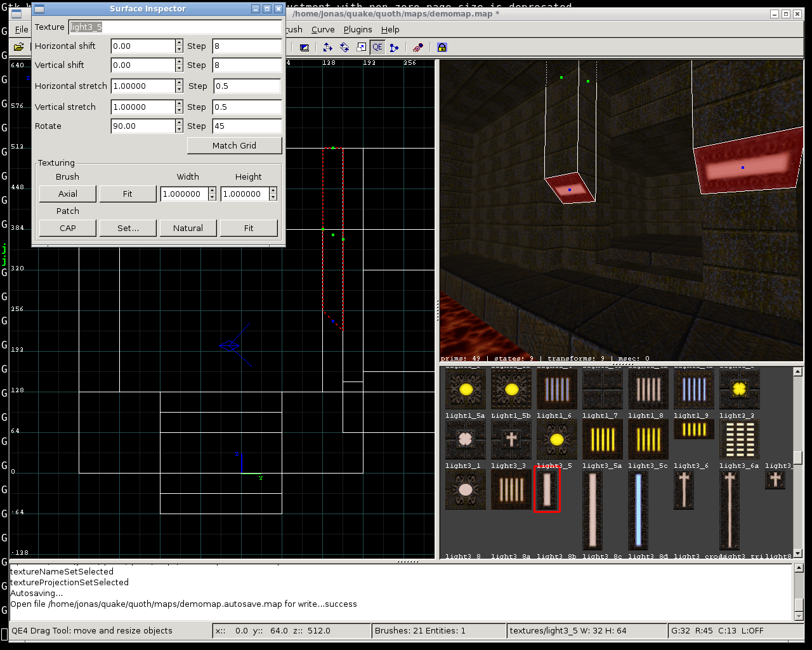Click the Horizontal stretch Step field

click(247, 86)
